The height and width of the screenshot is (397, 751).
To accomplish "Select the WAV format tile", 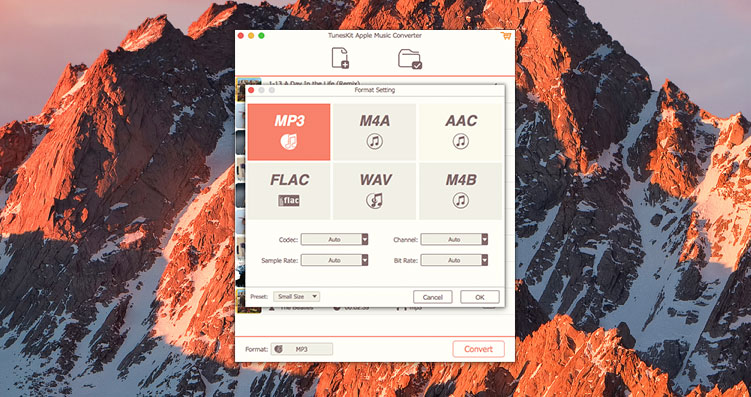I will [x=375, y=191].
